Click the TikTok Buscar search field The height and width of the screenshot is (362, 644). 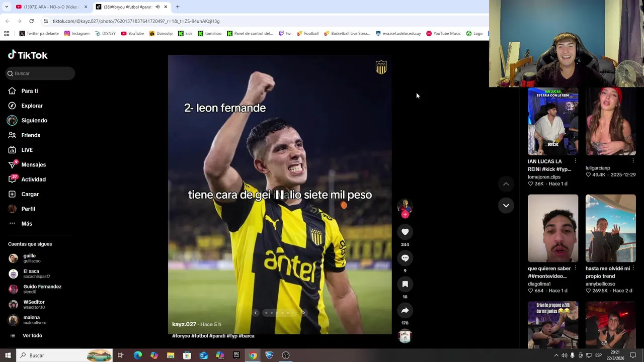pos(40,73)
